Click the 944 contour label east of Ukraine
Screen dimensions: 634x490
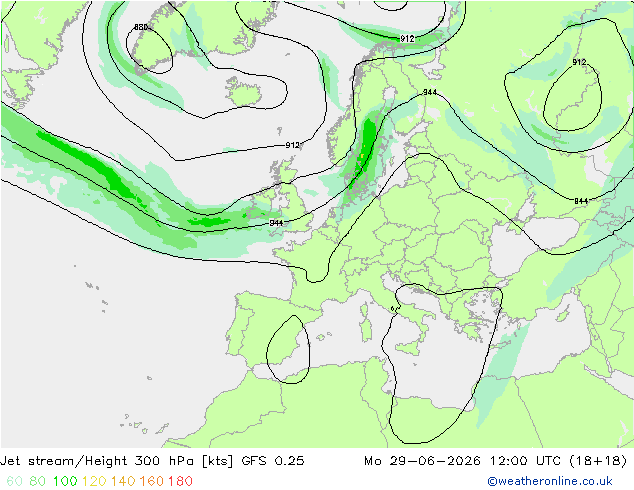581,201
